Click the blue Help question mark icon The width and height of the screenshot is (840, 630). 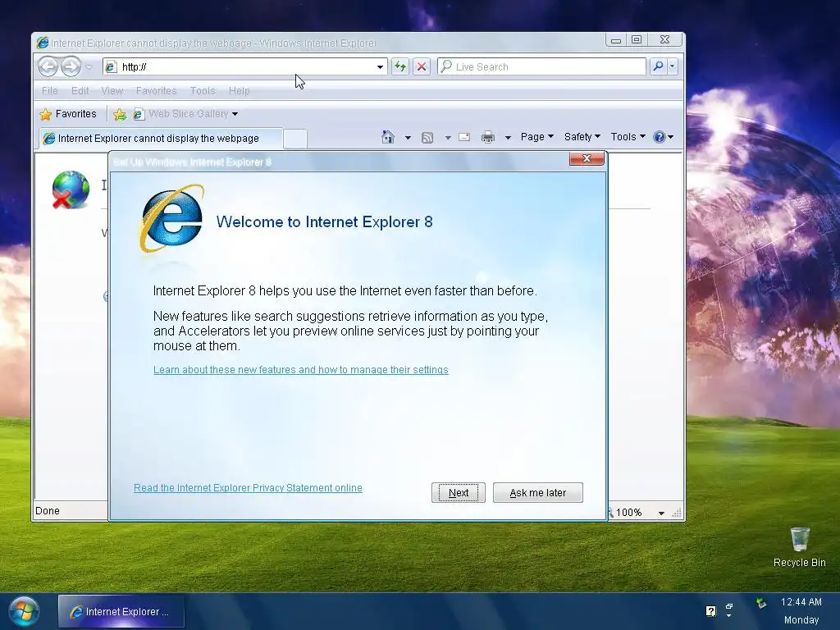(659, 137)
